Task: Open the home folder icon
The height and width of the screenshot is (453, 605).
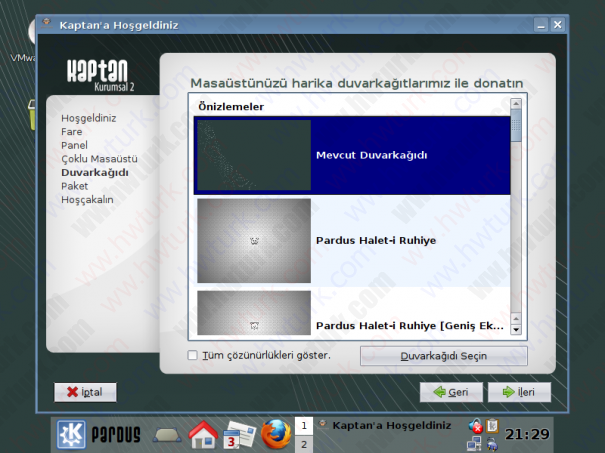Action: 203,435
